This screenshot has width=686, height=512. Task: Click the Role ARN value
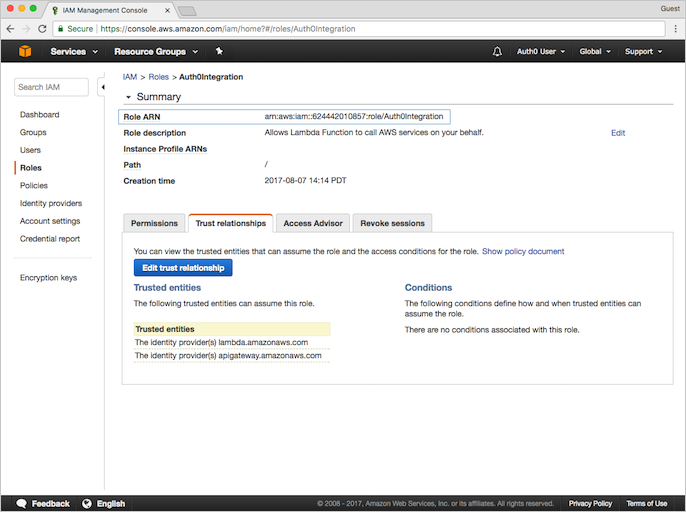tap(354, 116)
